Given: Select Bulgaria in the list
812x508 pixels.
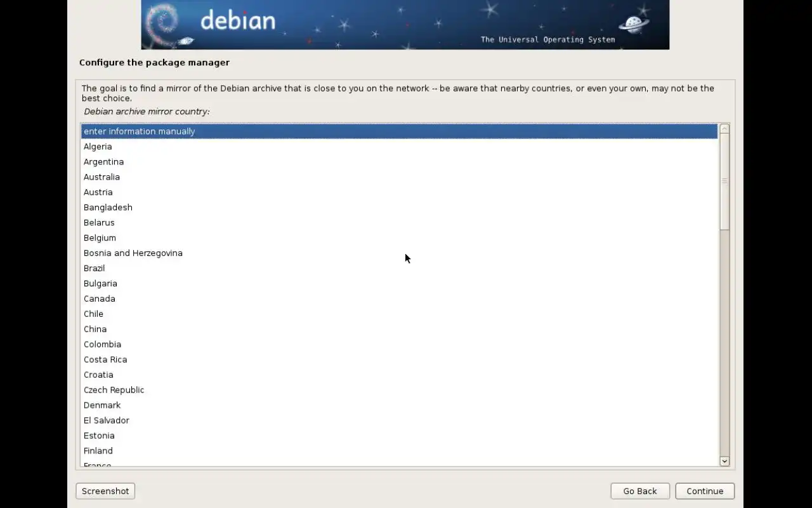Looking at the screenshot, I should pyautogui.click(x=399, y=284).
